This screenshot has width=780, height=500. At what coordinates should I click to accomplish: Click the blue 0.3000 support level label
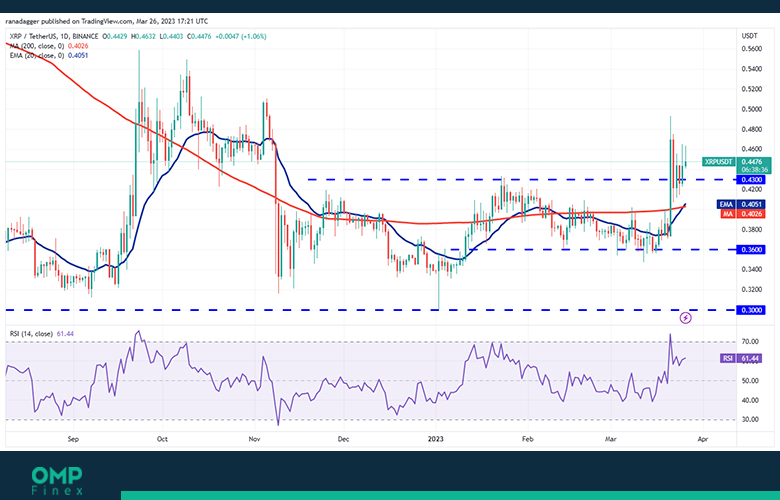tap(751, 310)
